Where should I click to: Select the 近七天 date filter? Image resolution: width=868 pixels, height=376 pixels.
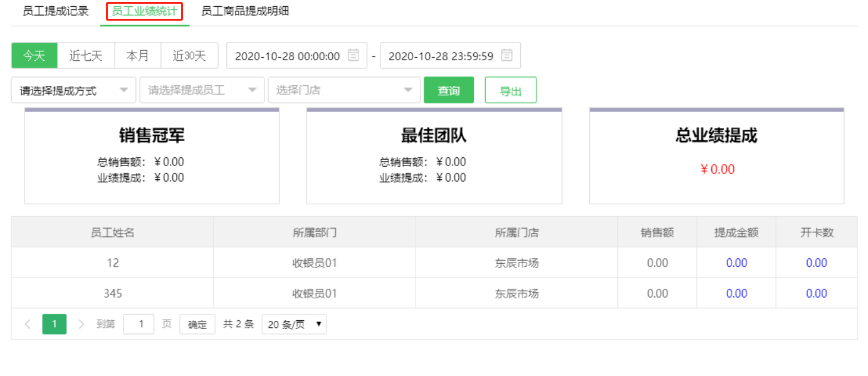point(86,55)
